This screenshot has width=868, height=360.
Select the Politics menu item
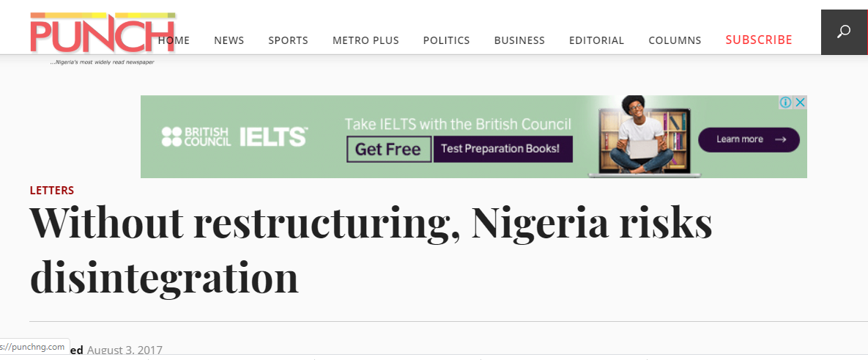[x=446, y=40]
